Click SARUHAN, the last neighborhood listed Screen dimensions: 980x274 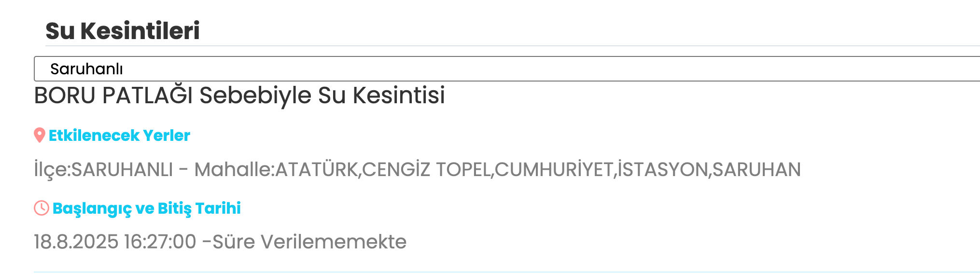click(x=756, y=170)
